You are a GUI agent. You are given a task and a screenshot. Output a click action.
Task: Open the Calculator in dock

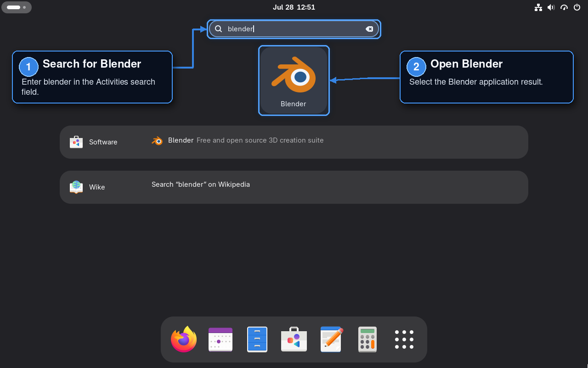pyautogui.click(x=367, y=339)
